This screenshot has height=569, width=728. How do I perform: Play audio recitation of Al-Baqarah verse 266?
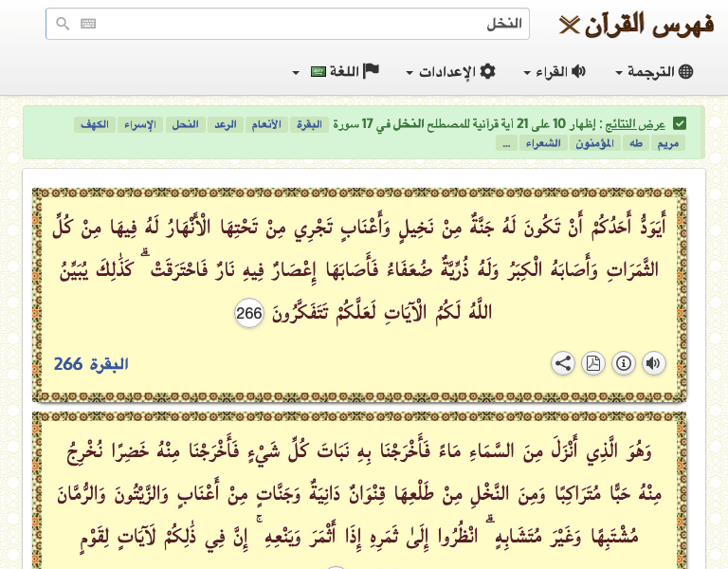[x=654, y=363]
